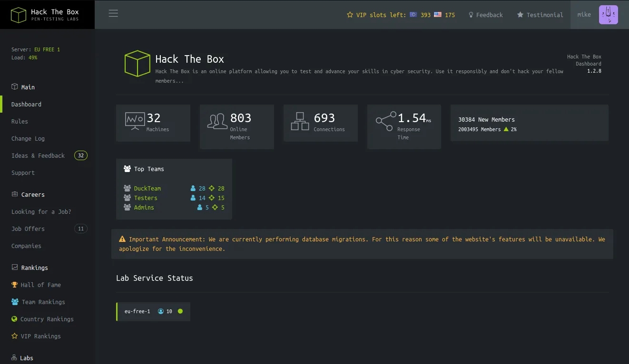Open the Country Rankings page
The height and width of the screenshot is (364, 629).
[x=47, y=319]
